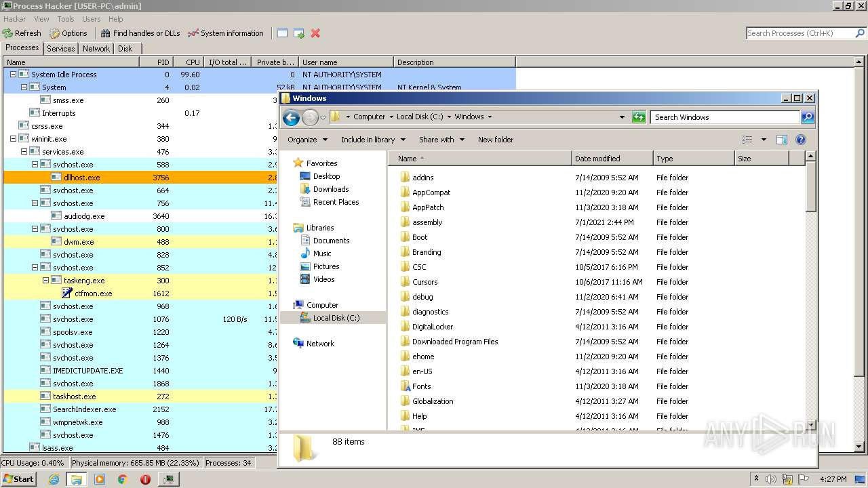Open the address bar history dropdown

pos(622,117)
